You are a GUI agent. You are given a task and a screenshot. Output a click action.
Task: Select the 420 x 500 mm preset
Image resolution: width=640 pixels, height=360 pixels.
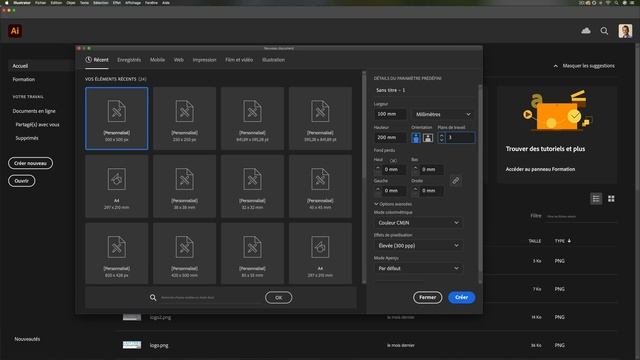[184, 253]
